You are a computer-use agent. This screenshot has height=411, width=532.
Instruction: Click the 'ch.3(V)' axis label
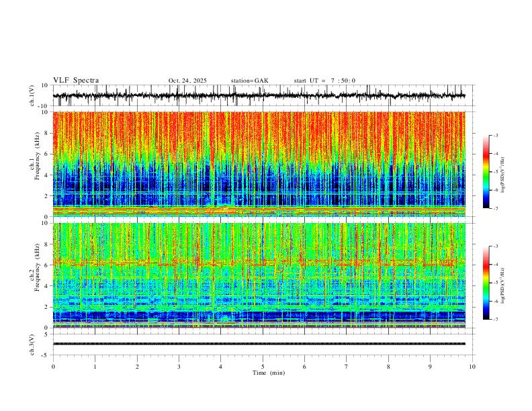[x=32, y=345]
